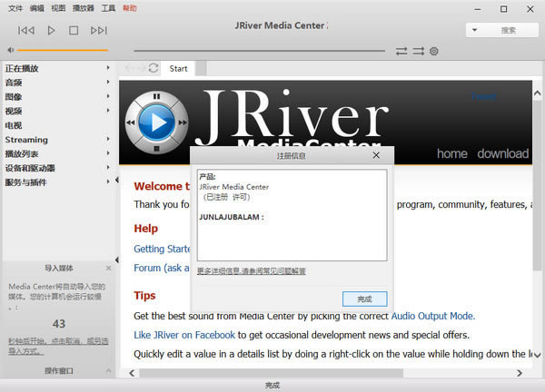Click the 完成 button in dialog
This screenshot has height=392, width=545.
(364, 299)
